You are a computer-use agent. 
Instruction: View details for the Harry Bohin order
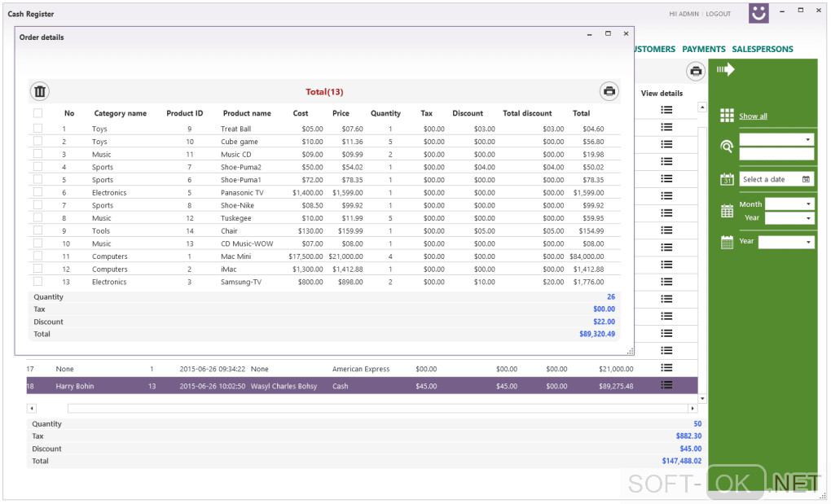(x=666, y=385)
